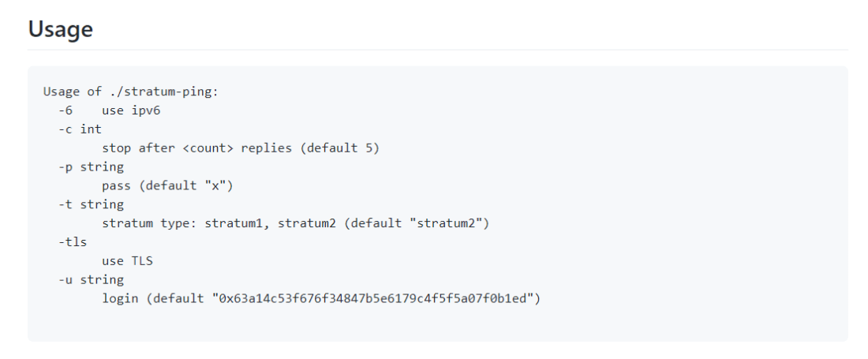The height and width of the screenshot is (359, 868).
Task: Click the 'use TLS' description text
Action: coord(127,261)
